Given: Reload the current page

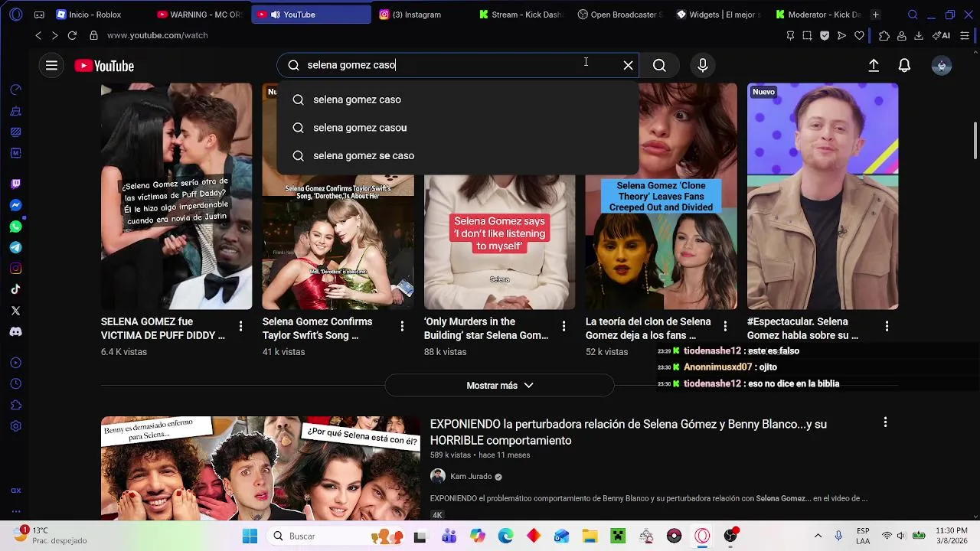Looking at the screenshot, I should tap(72, 35).
